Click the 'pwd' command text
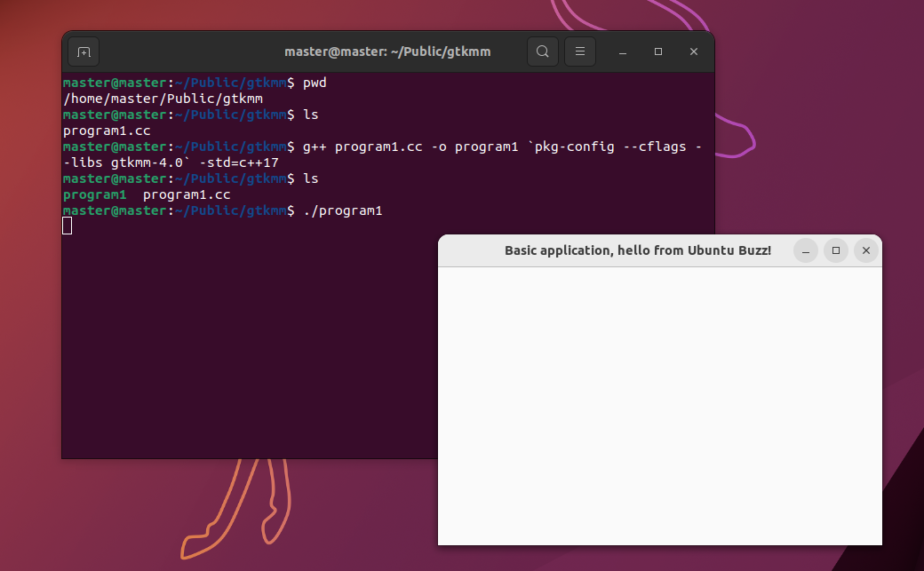924x571 pixels. 315,83
